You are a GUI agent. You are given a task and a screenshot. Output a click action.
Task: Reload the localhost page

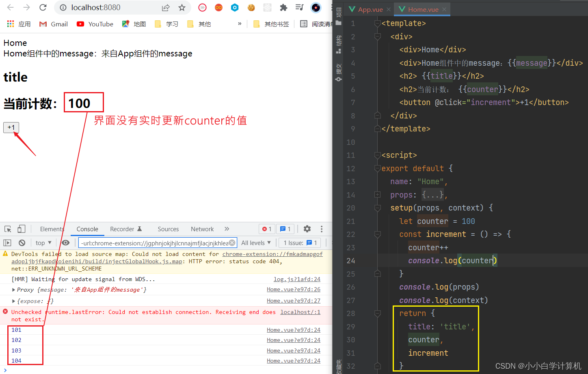pyautogui.click(x=43, y=7)
